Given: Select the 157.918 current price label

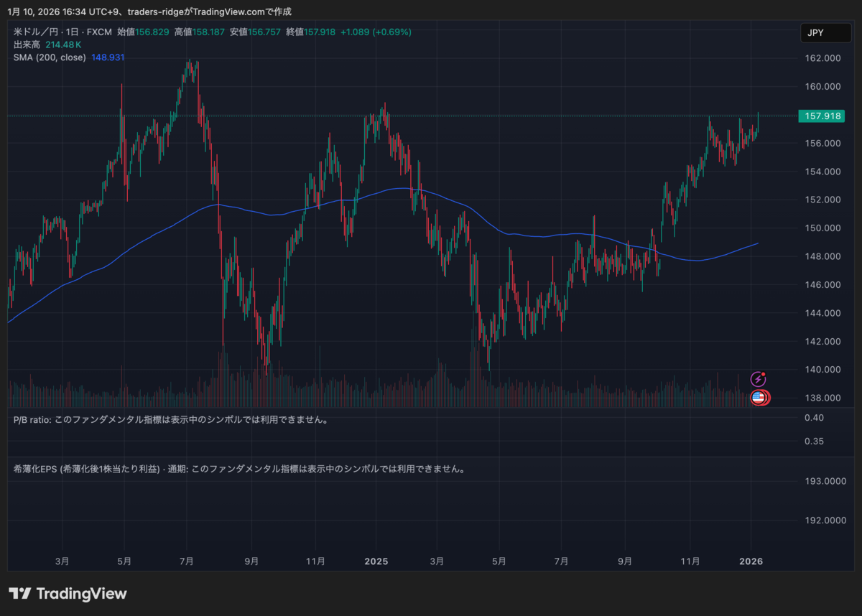Looking at the screenshot, I should 822,116.
